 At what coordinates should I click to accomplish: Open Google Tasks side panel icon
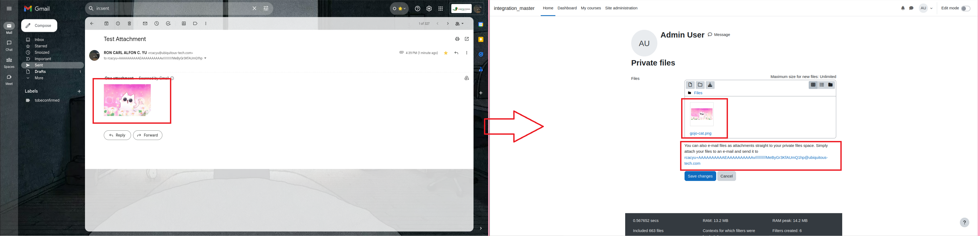tap(481, 54)
